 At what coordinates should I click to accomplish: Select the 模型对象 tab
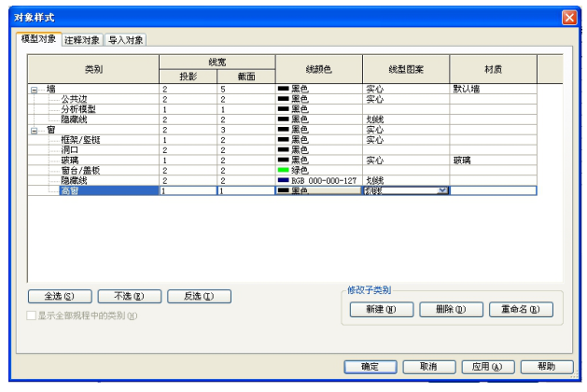39,40
